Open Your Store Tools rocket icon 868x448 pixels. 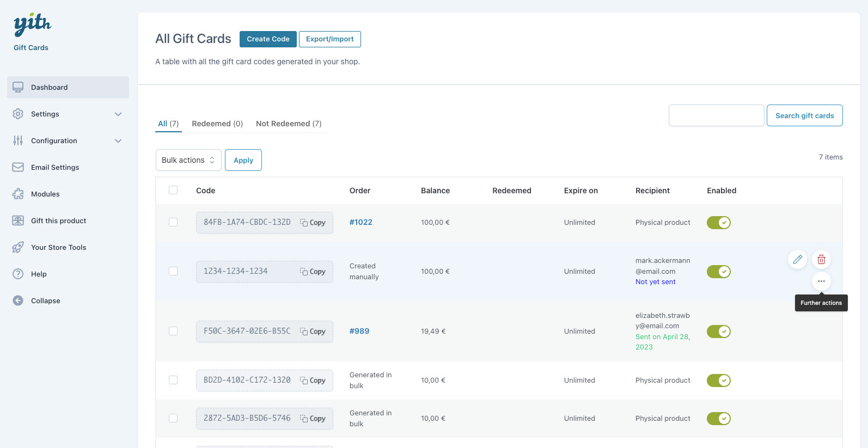pos(18,247)
